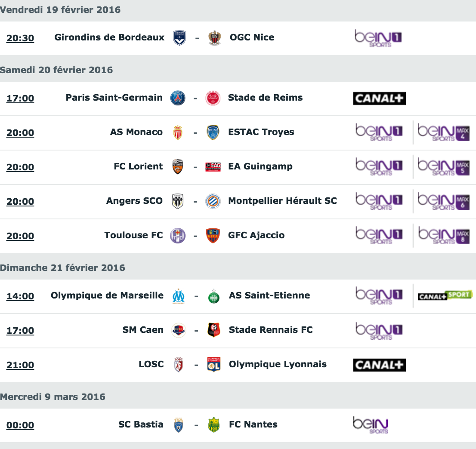The width and height of the screenshot is (476, 449).
Task: Click the Montpellier Hérault SC team name
Action: tap(283, 201)
